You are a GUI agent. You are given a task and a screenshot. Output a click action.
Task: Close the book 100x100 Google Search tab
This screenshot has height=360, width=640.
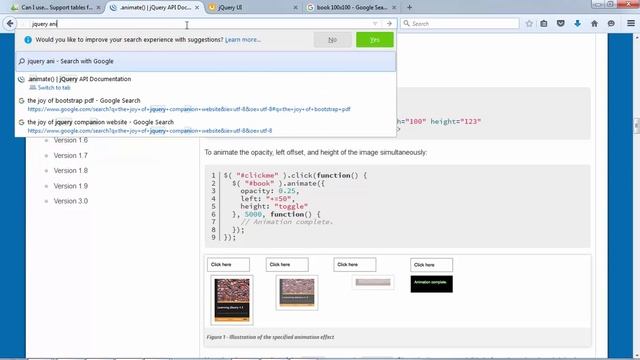tap(394, 7)
